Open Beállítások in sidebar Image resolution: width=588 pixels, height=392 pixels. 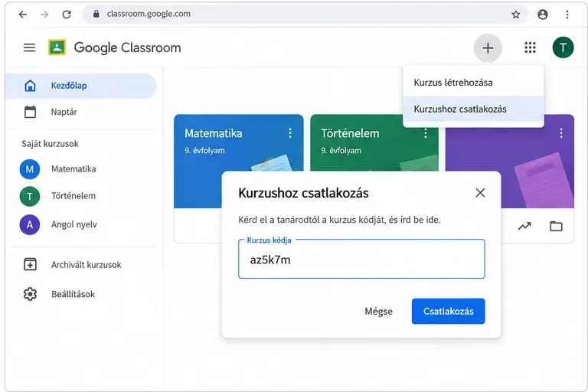tap(80, 294)
